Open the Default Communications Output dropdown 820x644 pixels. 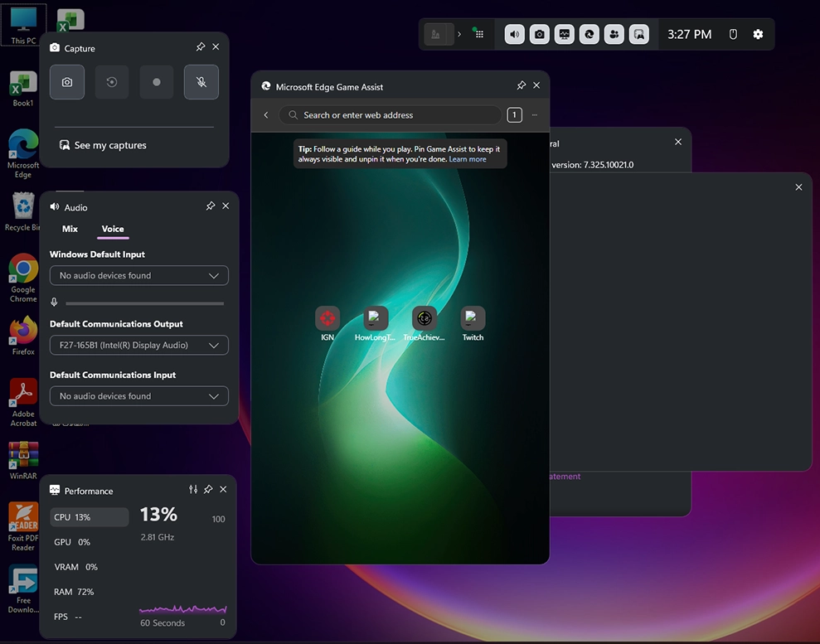click(138, 345)
